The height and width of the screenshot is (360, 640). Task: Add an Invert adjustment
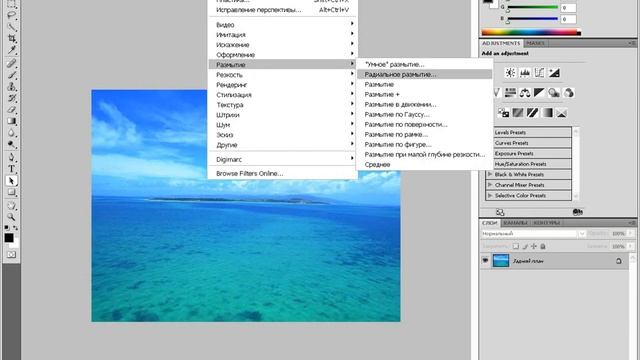[503, 113]
